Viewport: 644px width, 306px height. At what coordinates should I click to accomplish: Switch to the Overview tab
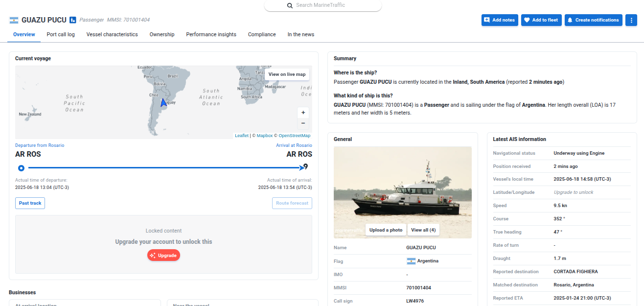(x=24, y=35)
